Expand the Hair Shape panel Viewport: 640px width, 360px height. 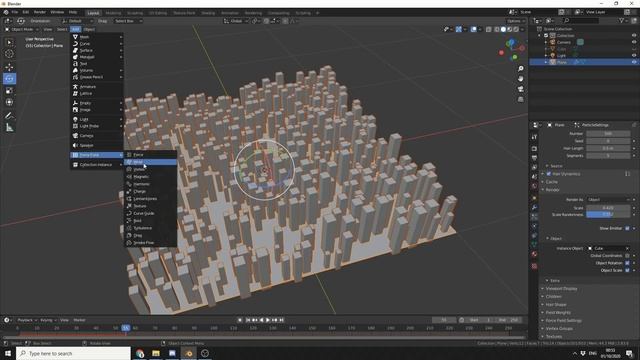point(556,304)
